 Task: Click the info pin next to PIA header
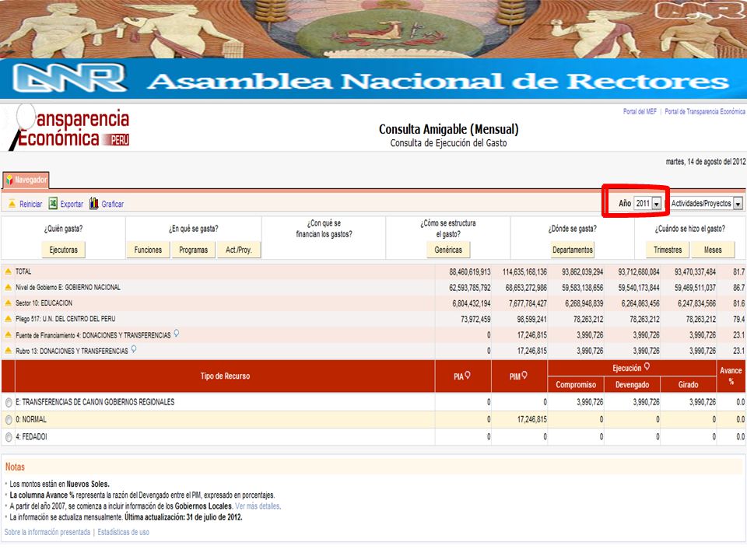pos(468,375)
